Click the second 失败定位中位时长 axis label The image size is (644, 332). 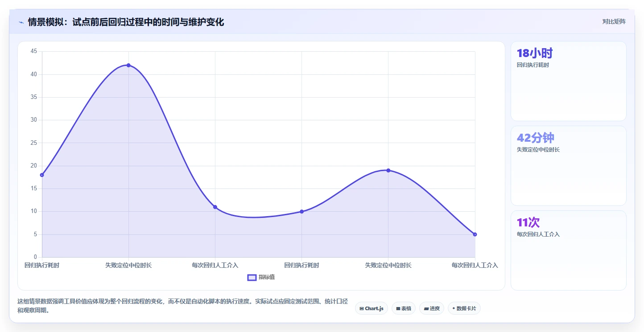click(388, 265)
